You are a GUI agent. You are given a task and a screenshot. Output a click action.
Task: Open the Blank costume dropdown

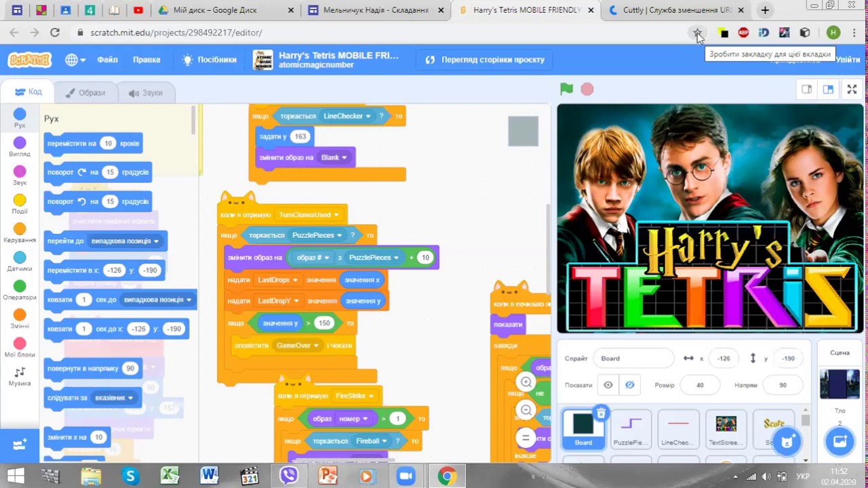pos(334,157)
